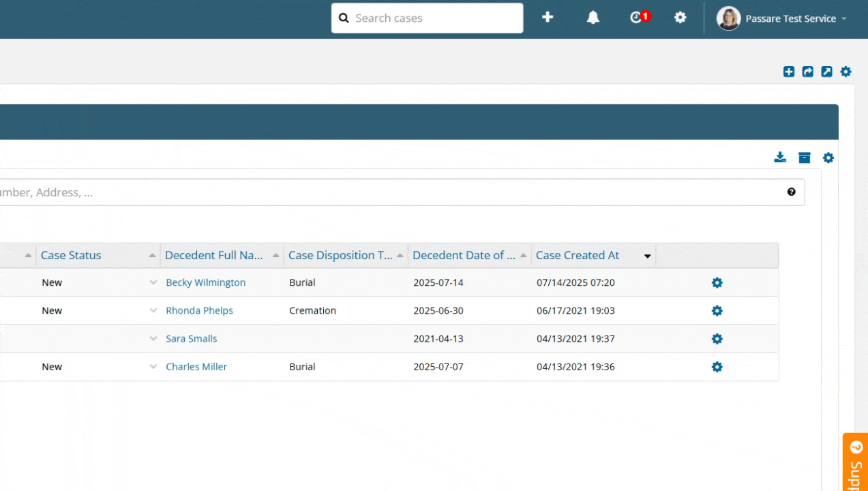
Task: Click the date '2025-06-30'
Action: (438, 310)
